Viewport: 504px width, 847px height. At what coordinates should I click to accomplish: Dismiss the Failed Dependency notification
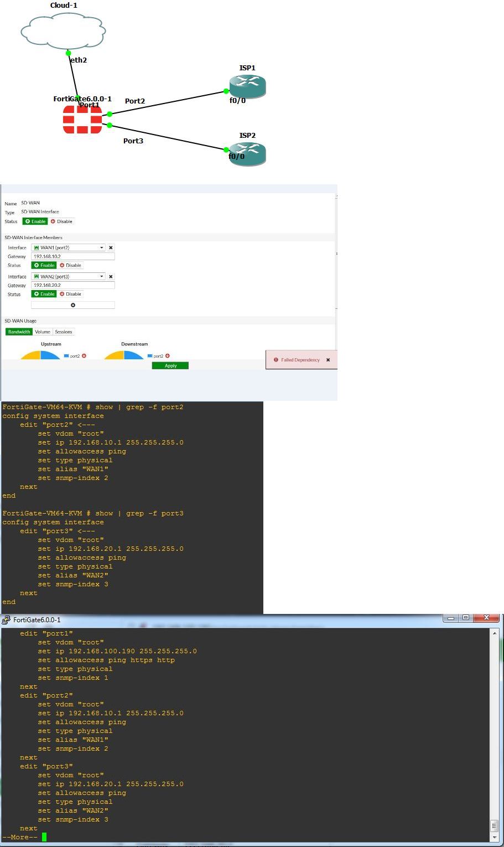pyautogui.click(x=328, y=360)
